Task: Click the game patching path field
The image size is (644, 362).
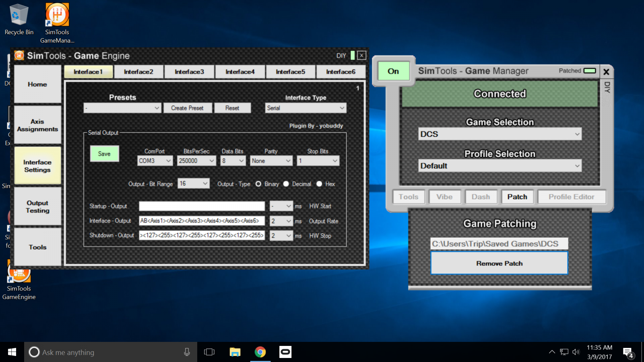Action: pyautogui.click(x=499, y=244)
